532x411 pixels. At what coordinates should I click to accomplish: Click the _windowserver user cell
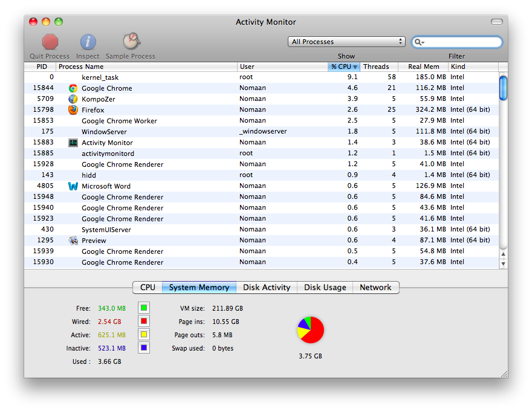tap(263, 132)
